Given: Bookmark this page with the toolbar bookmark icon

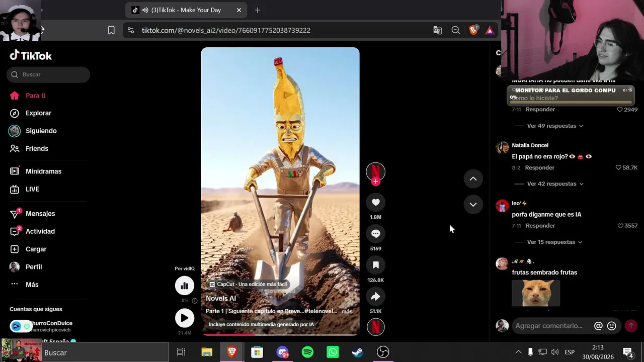Looking at the screenshot, I should 111,30.
